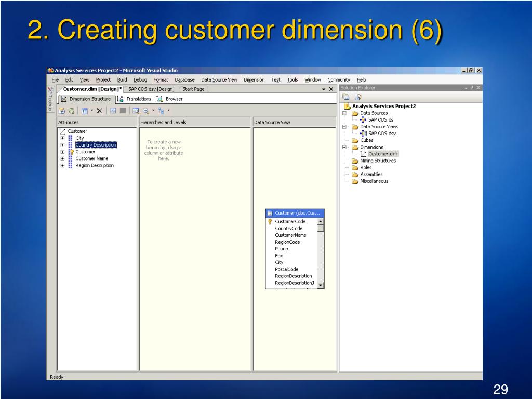The width and height of the screenshot is (532, 399).
Task: Click the Mining Structures folder icon
Action: 355,161
